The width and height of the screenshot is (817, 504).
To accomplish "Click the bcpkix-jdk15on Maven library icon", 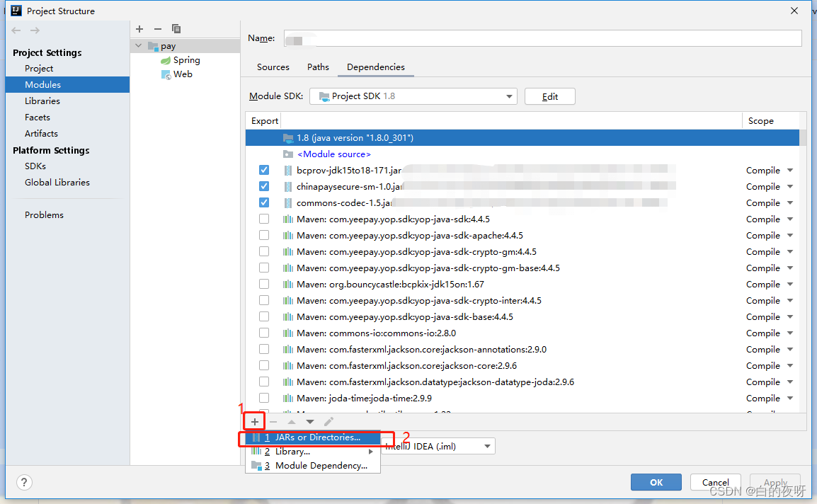I will 287,284.
